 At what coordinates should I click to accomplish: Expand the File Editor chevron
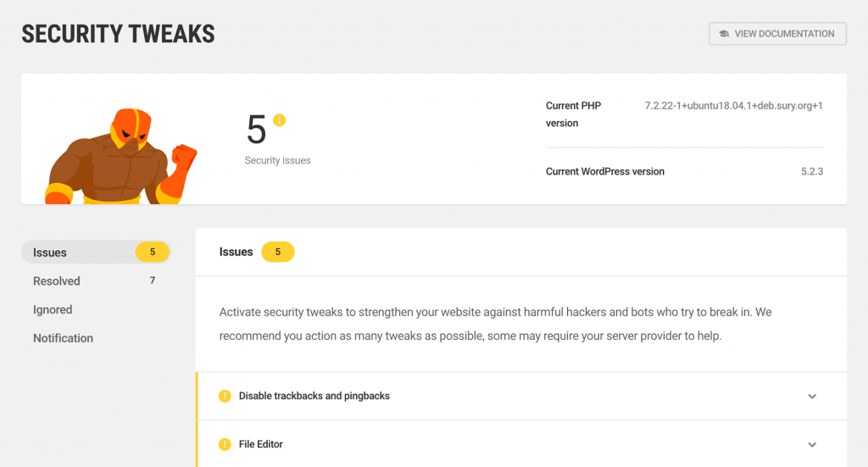pos(812,444)
